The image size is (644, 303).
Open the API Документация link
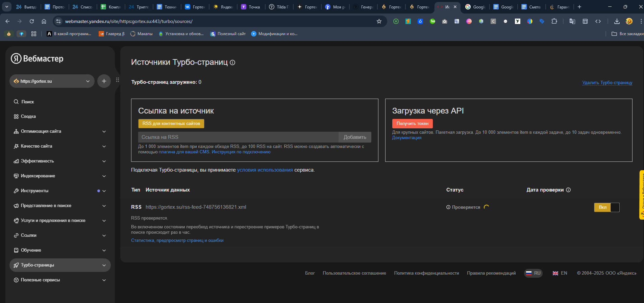click(x=407, y=138)
